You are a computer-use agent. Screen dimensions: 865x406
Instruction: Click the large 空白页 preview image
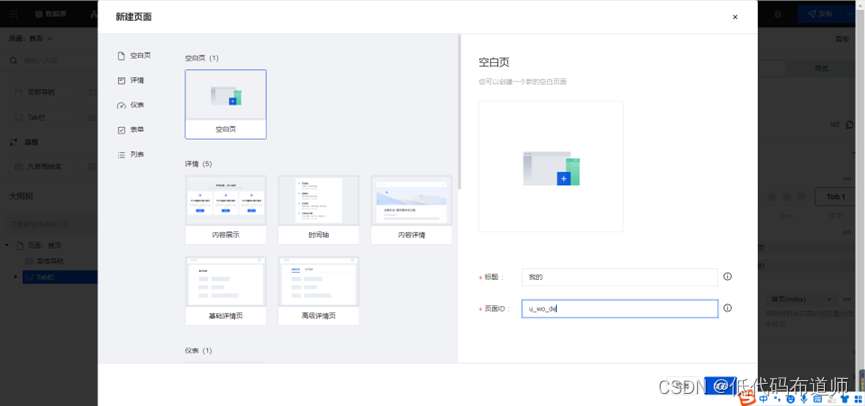point(551,166)
